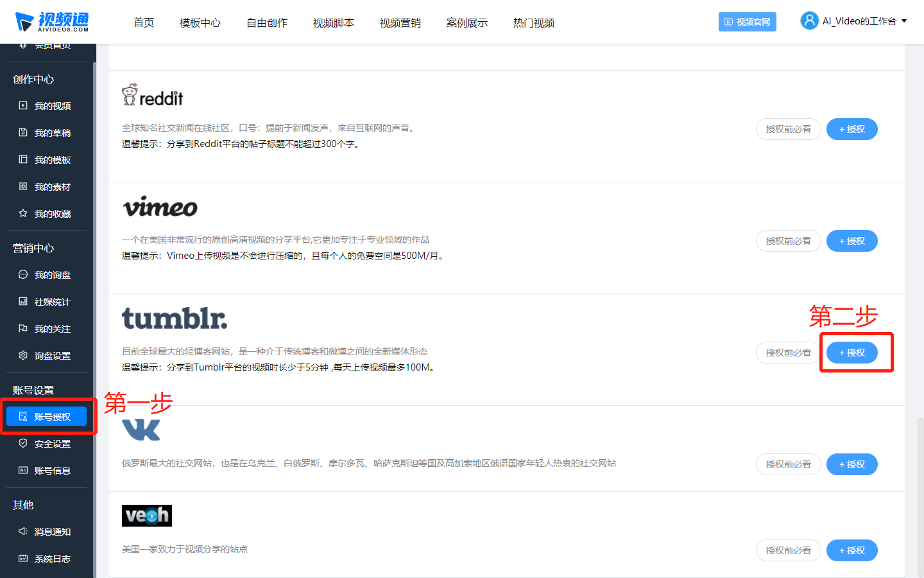Open 我的收藏 star item

(x=46, y=214)
